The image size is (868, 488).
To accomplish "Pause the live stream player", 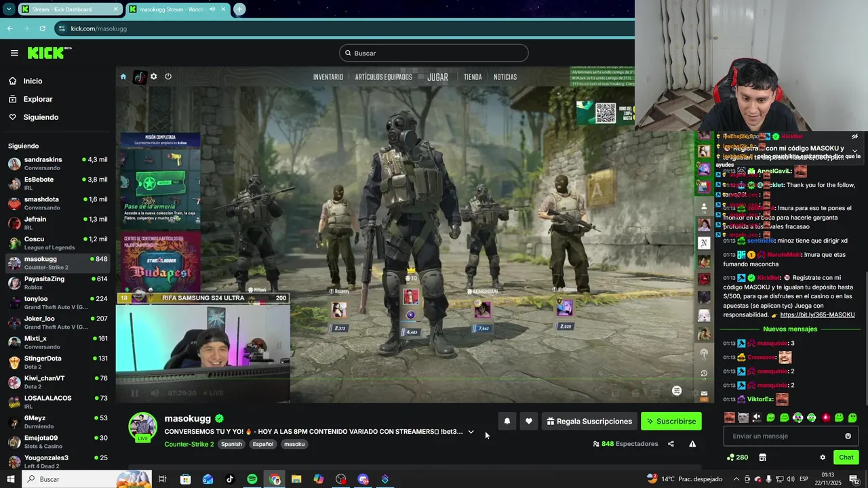I will [134, 393].
